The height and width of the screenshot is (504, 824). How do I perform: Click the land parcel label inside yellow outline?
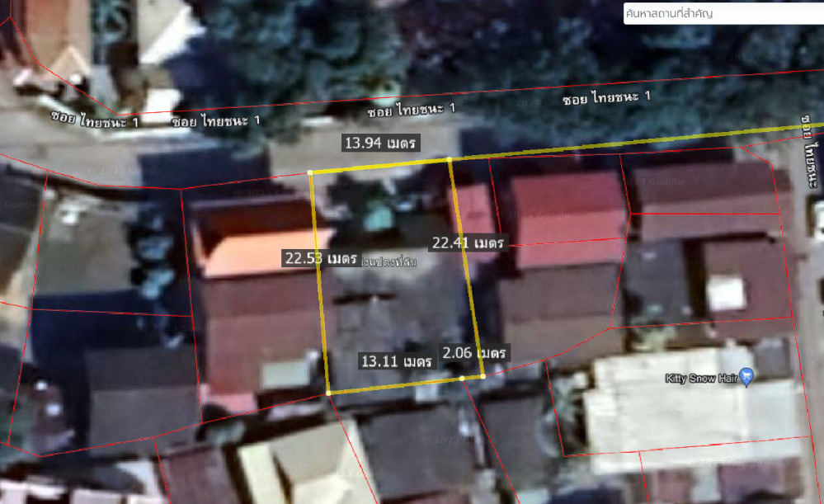pyautogui.click(x=389, y=262)
